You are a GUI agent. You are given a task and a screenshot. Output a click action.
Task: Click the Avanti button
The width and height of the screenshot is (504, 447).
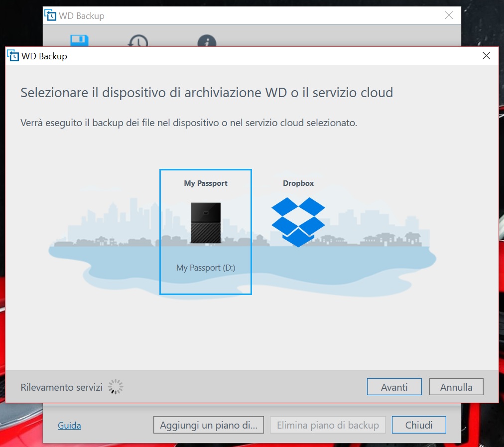394,387
